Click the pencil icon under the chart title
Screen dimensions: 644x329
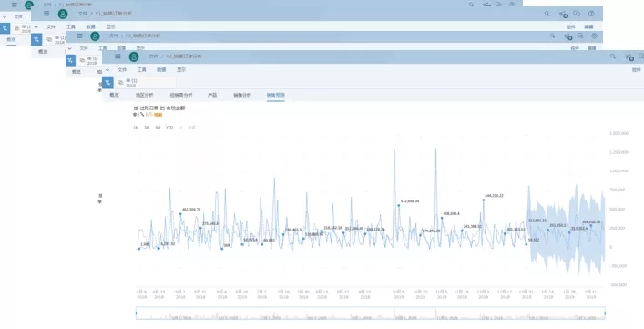[142, 115]
